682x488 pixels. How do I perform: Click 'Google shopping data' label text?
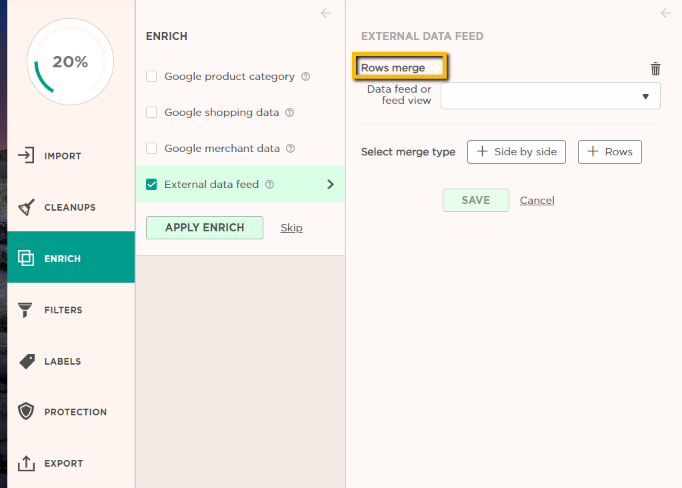(x=221, y=113)
